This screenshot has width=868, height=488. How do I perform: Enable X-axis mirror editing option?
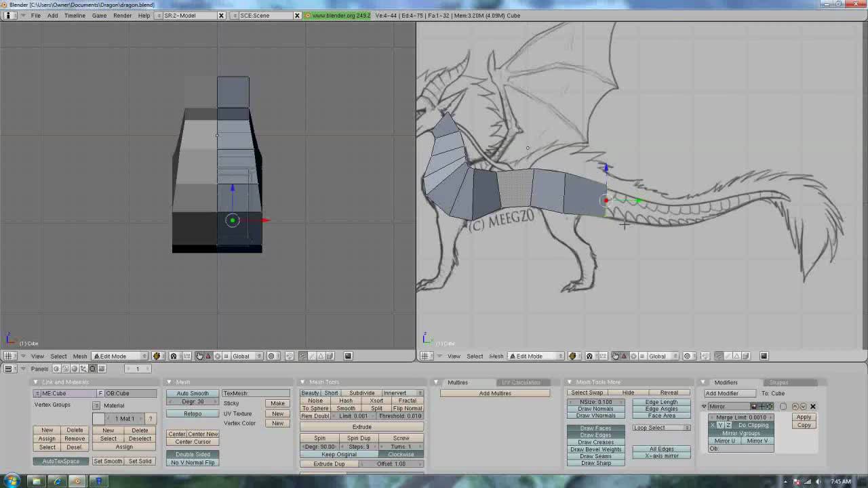[x=662, y=455]
